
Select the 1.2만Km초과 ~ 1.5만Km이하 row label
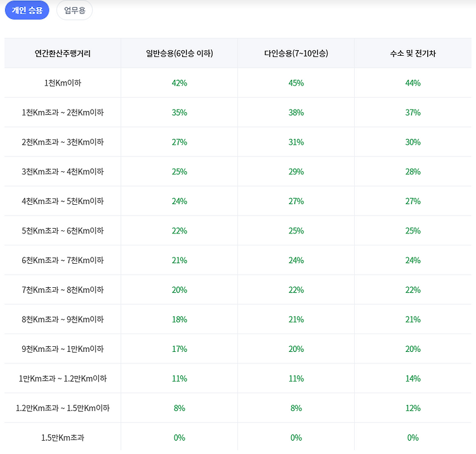(x=63, y=408)
